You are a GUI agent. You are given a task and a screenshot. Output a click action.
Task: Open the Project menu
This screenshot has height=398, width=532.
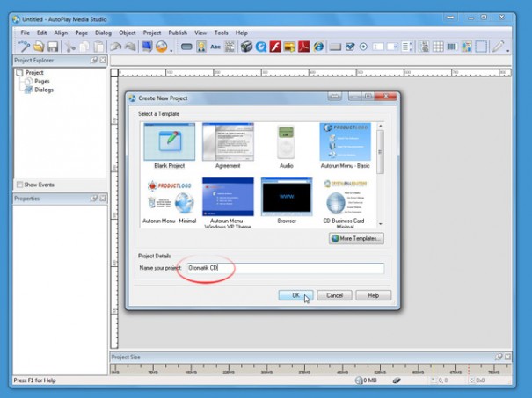coord(151,33)
